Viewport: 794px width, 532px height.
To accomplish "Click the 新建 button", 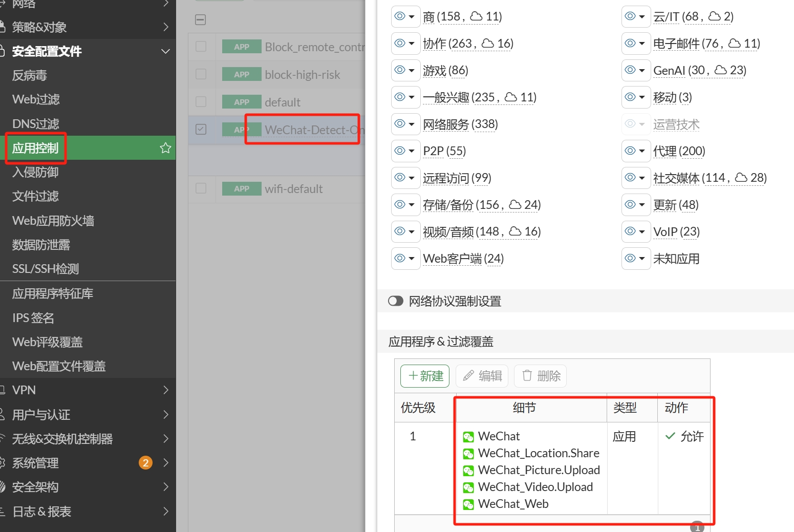I will 425,376.
